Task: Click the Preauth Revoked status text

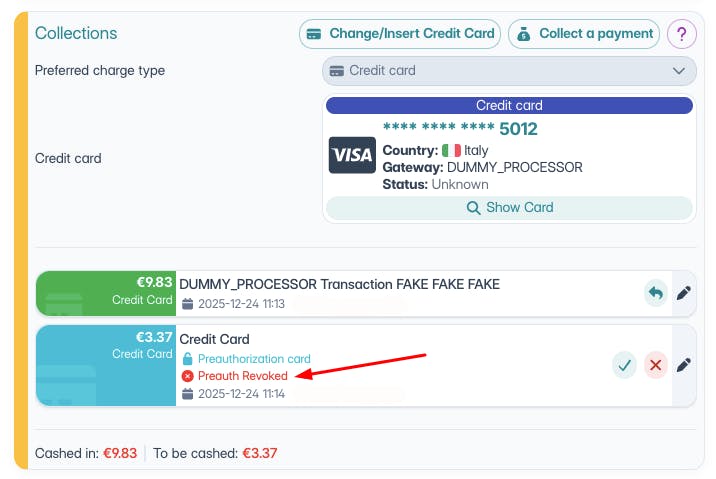Action: (x=242, y=376)
